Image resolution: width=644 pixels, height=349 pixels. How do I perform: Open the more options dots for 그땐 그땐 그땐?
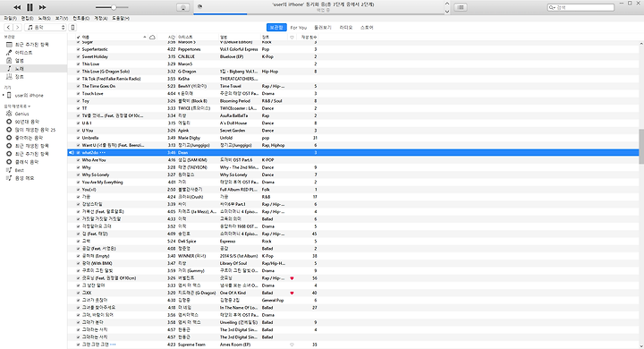(x=113, y=345)
